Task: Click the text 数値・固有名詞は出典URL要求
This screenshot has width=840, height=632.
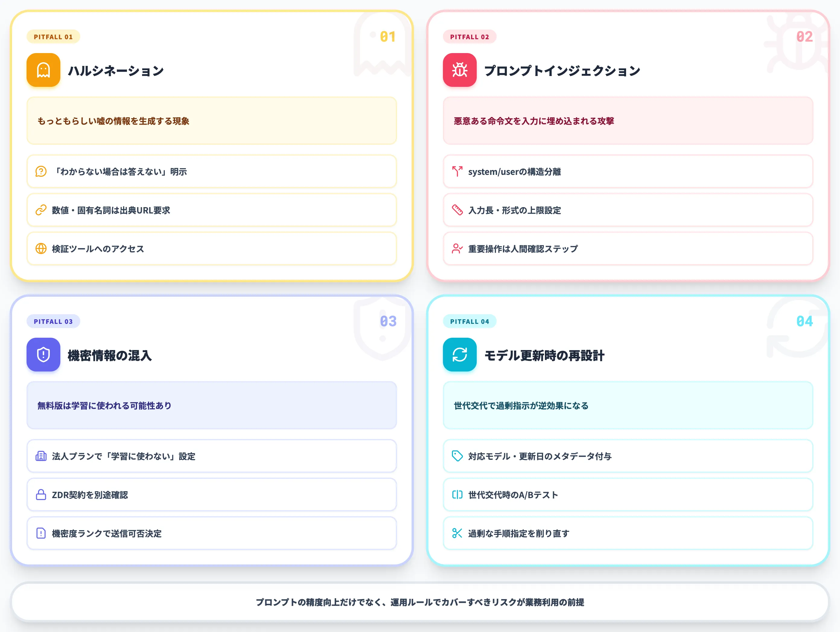Action: pos(111,210)
